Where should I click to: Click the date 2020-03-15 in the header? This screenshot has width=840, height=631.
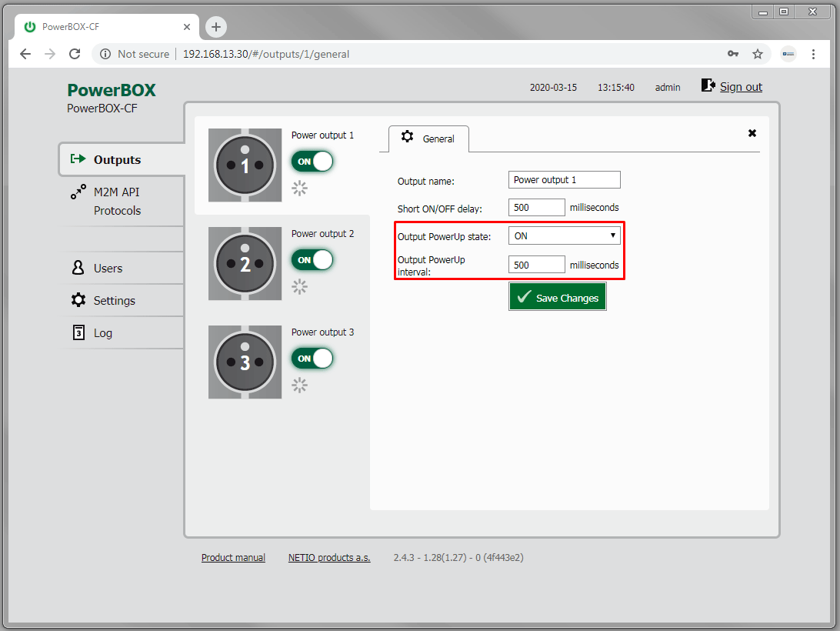[553, 88]
